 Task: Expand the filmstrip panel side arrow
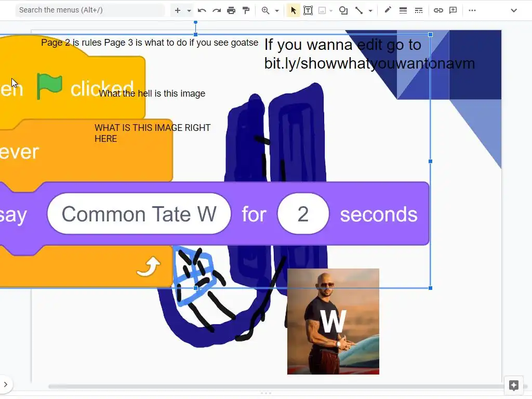coord(5,384)
